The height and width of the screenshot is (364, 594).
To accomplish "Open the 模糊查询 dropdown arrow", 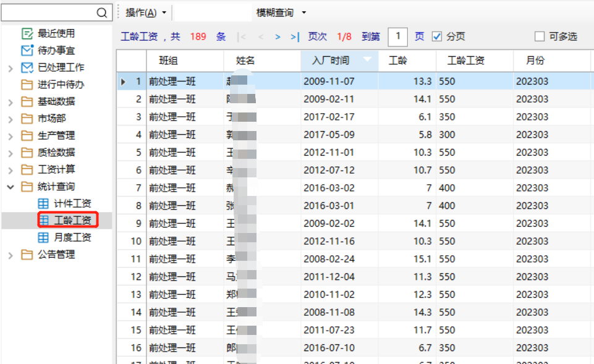I will (x=303, y=13).
